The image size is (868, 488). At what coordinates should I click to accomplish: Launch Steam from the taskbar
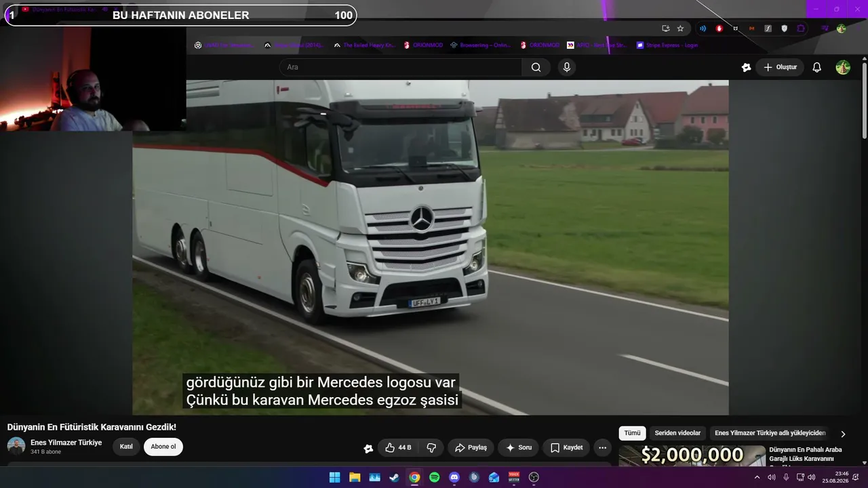(394, 477)
